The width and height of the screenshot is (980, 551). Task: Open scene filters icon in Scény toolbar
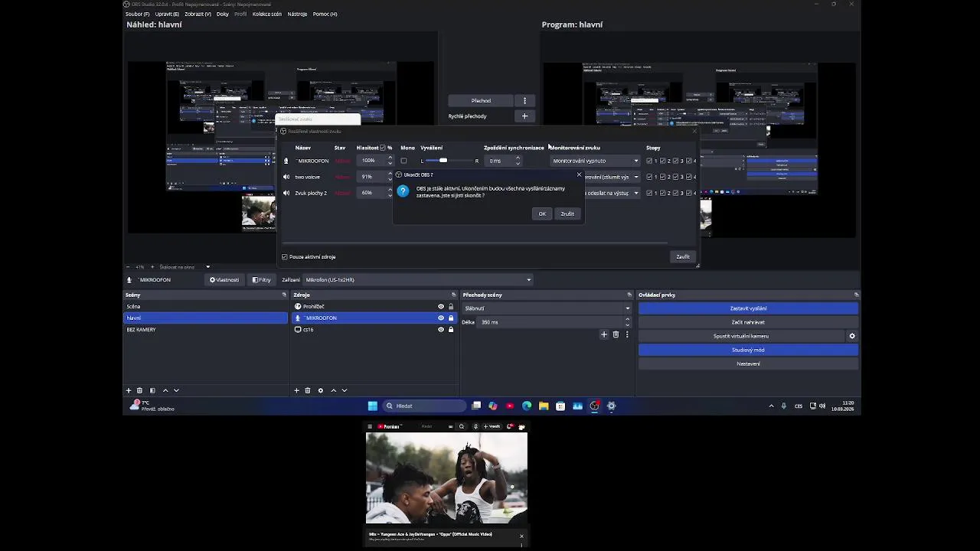(x=152, y=390)
